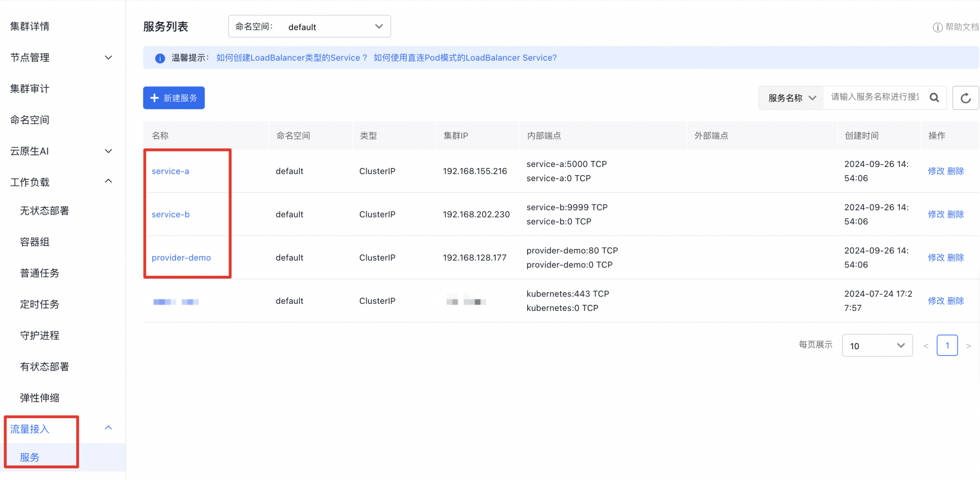Image resolution: width=980 pixels, height=480 pixels.
Task: Click the 创建时间 column header
Action: pos(862,136)
